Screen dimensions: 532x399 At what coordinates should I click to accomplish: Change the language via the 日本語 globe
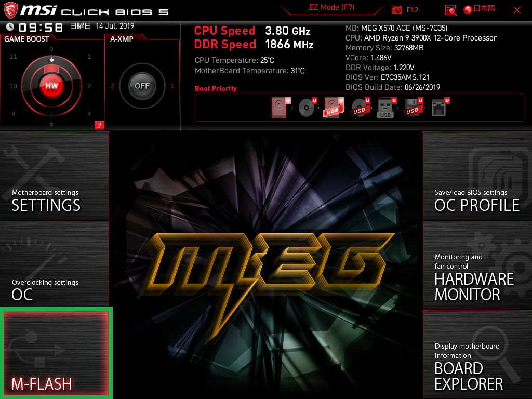(x=479, y=9)
